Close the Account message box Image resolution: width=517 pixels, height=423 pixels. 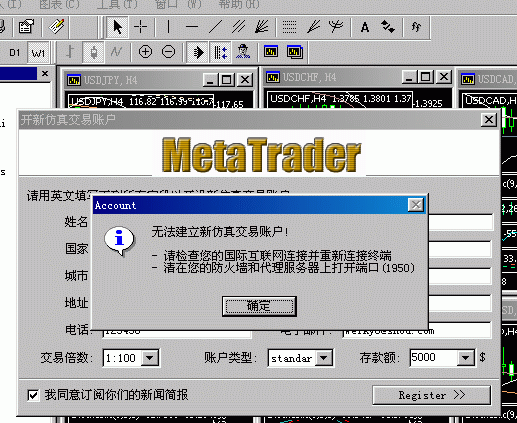pyautogui.click(x=416, y=205)
